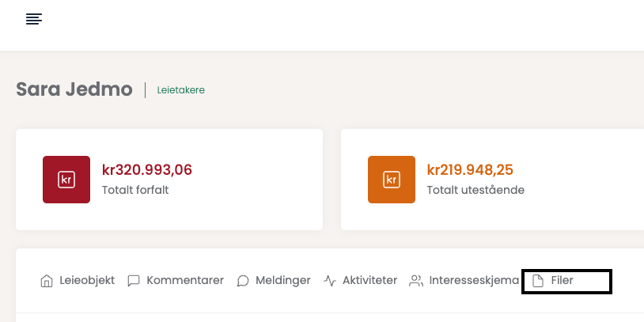Click the Sara Jedmo page heading

[74, 89]
